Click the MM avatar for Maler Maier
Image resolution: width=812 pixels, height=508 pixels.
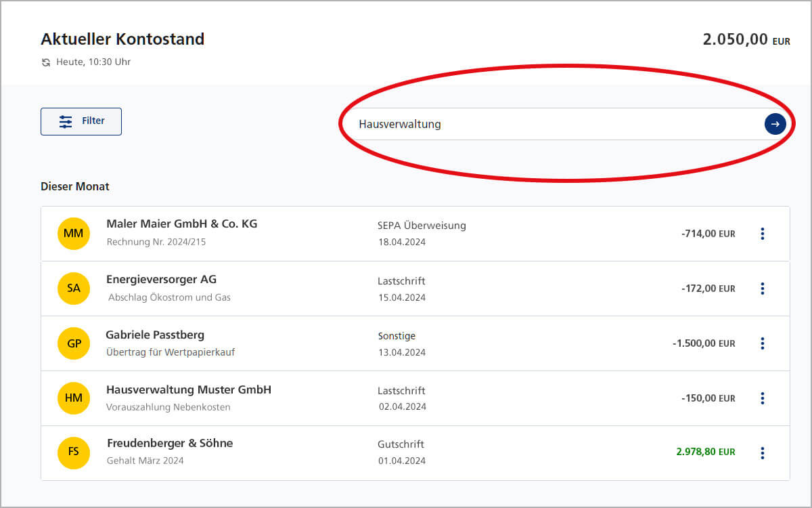click(74, 233)
